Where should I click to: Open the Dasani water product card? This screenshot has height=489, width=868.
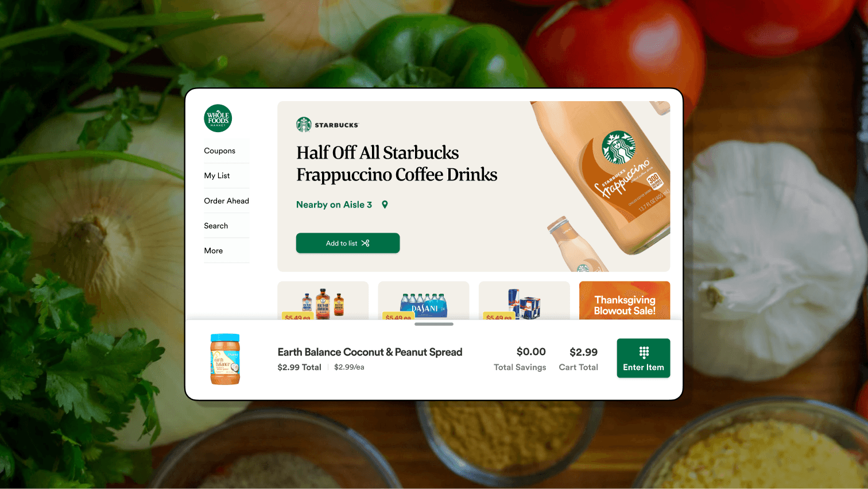click(x=424, y=301)
